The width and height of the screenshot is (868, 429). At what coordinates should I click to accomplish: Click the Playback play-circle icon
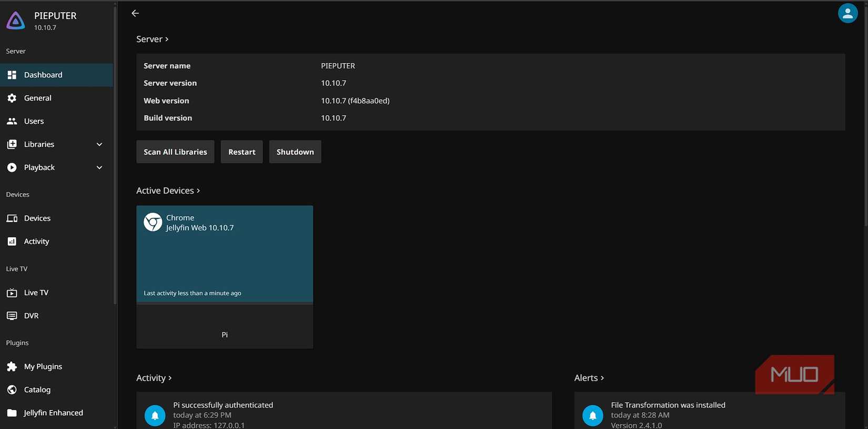tap(12, 167)
